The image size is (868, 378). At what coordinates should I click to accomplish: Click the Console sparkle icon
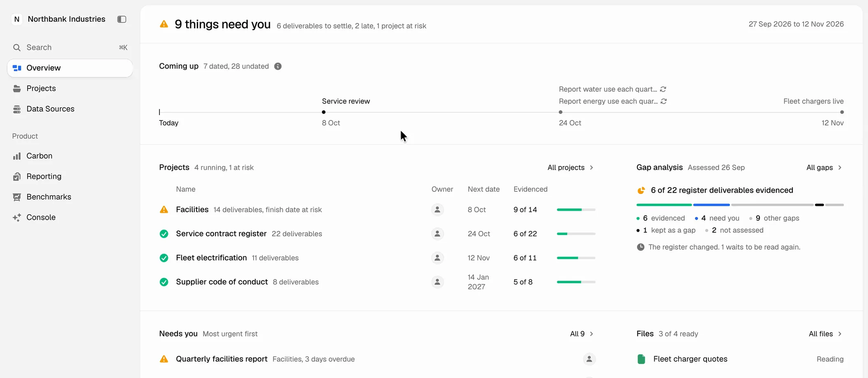click(x=17, y=217)
